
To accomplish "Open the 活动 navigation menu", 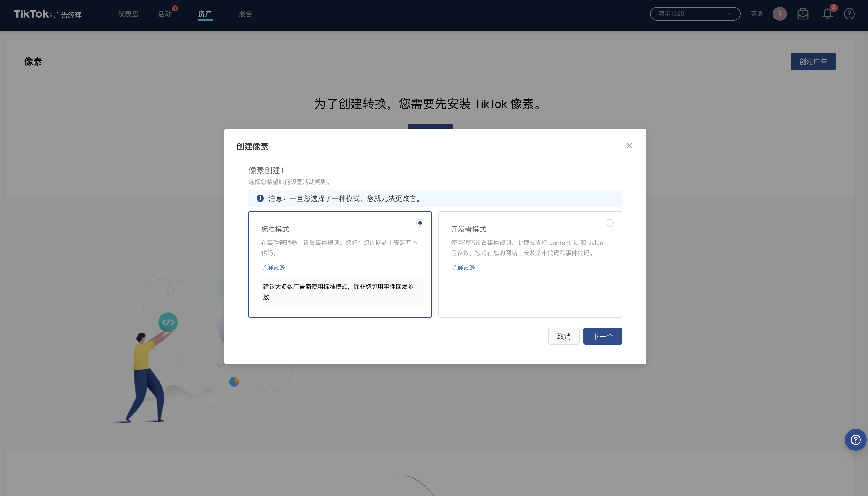I will pos(165,13).
